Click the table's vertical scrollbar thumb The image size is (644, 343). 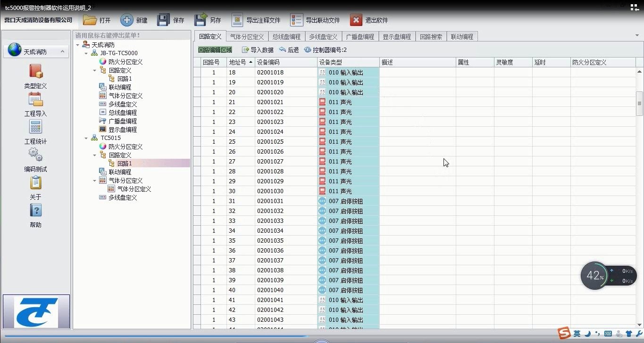(x=640, y=103)
